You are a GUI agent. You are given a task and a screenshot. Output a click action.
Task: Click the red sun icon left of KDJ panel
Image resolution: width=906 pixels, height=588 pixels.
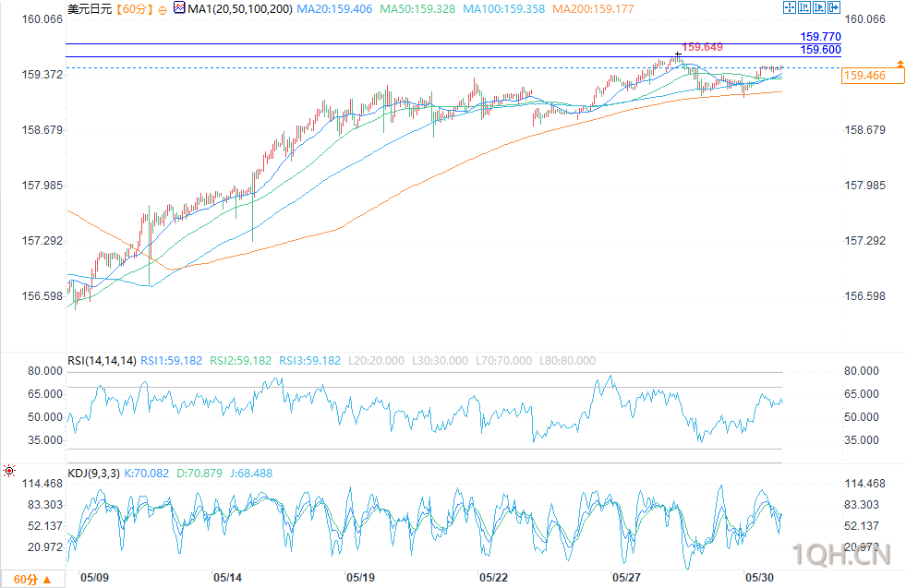pyautogui.click(x=9, y=471)
